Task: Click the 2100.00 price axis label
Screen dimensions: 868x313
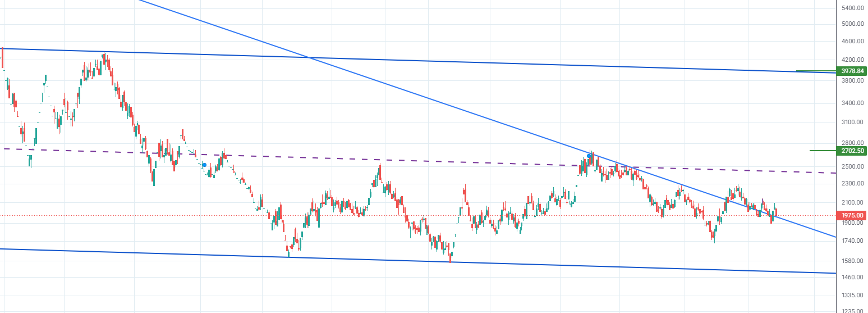Action: pyautogui.click(x=852, y=203)
